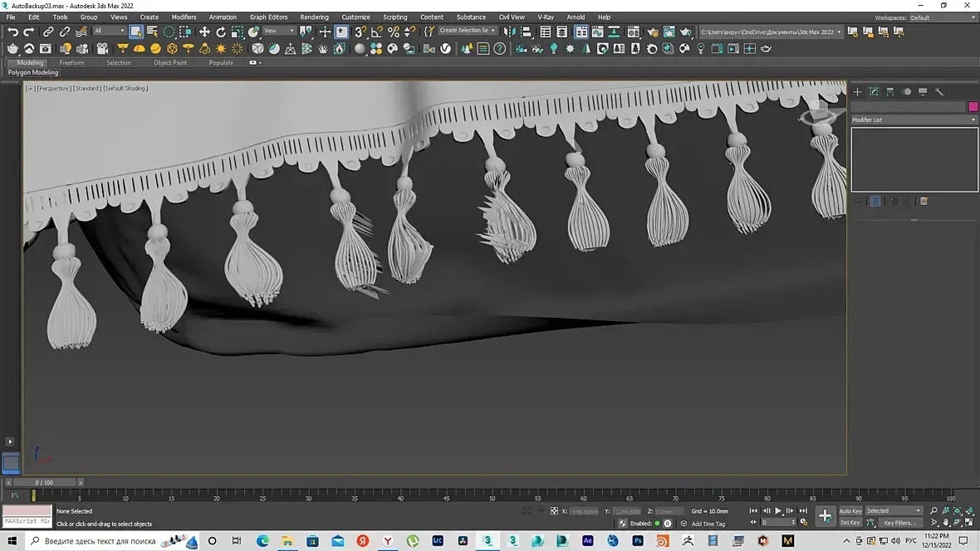This screenshot has height=551, width=980.
Task: Open the Create Selection Set dropdown
Action: tap(468, 31)
